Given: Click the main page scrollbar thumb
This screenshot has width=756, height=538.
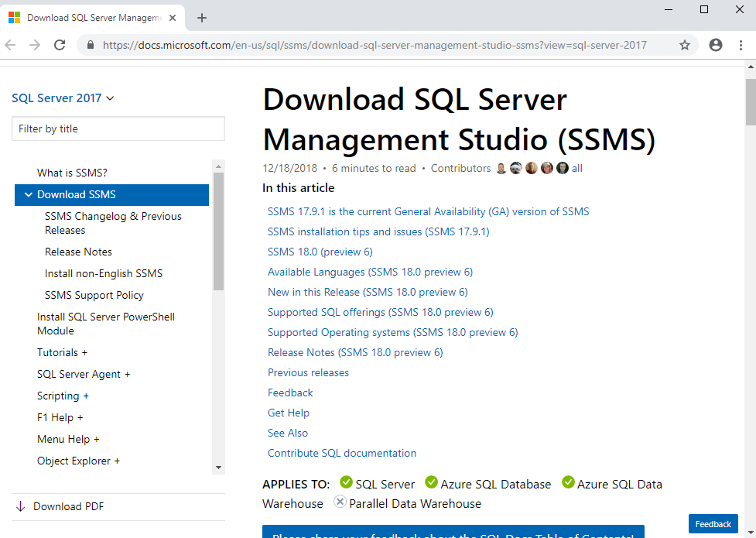Looking at the screenshot, I should click(751, 102).
